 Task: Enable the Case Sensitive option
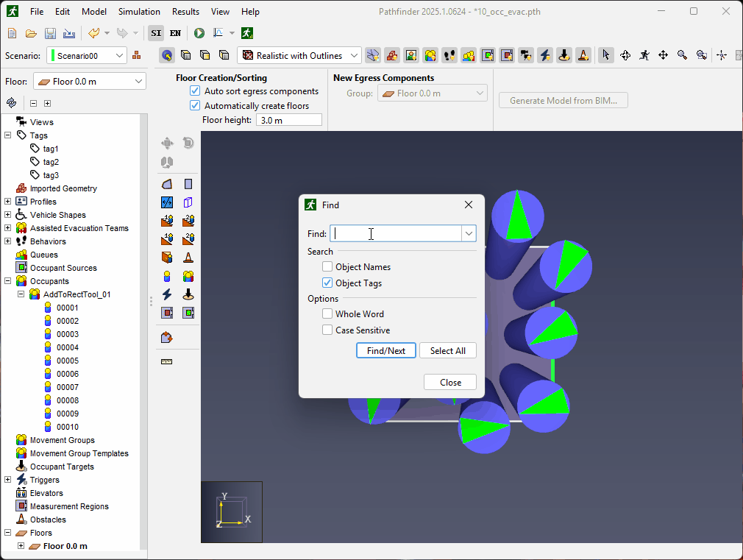pos(327,330)
